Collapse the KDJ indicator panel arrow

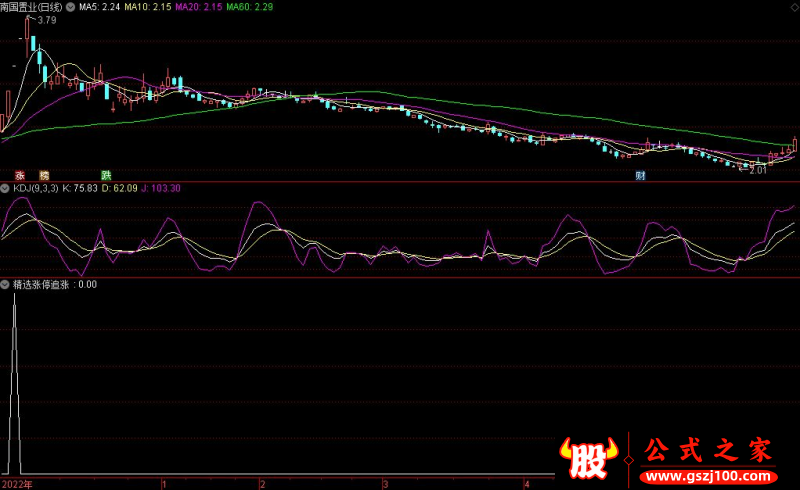click(6, 187)
